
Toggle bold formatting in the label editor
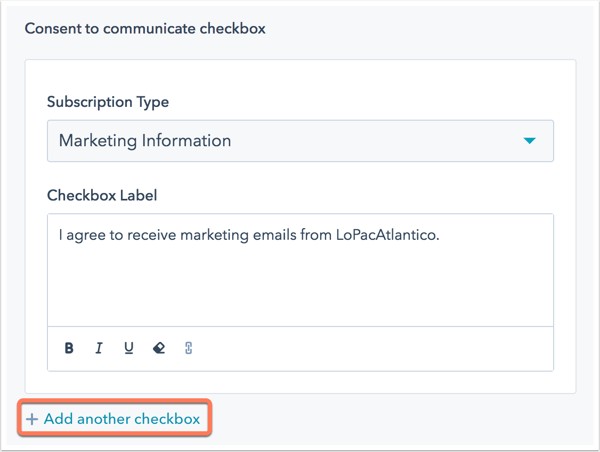tap(69, 348)
